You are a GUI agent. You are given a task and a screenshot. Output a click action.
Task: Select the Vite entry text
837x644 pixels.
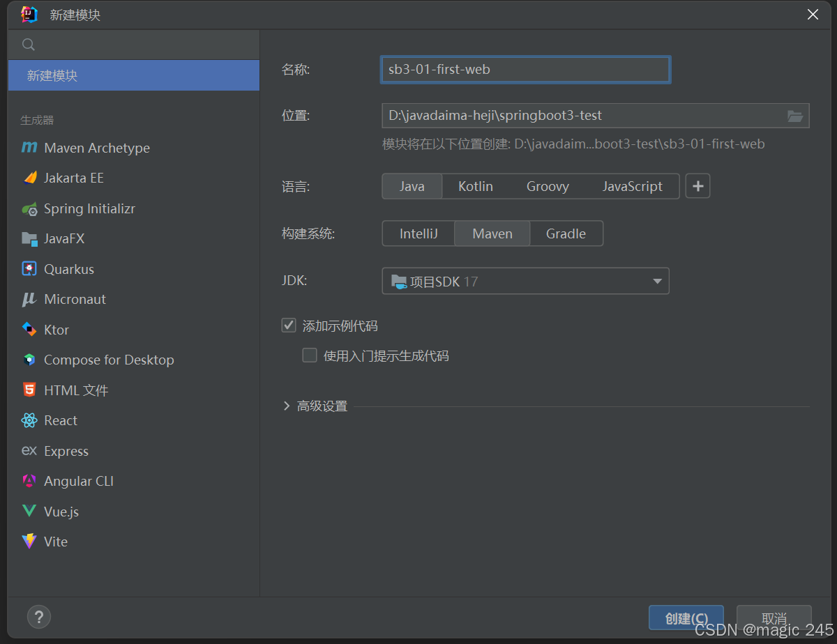56,542
